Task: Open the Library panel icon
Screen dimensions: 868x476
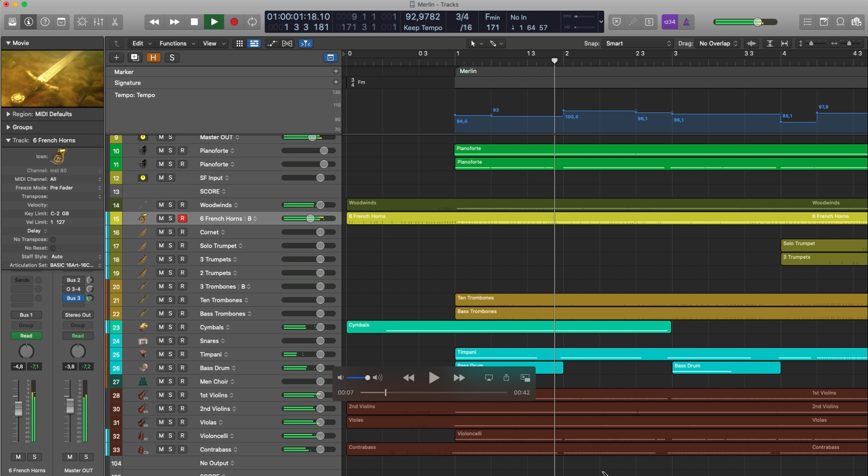Action: click(12, 22)
